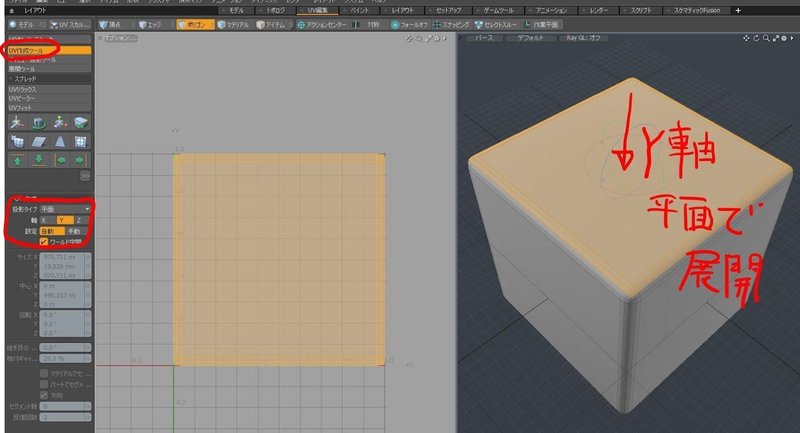Toggle the セレクトスルー button

[495, 24]
